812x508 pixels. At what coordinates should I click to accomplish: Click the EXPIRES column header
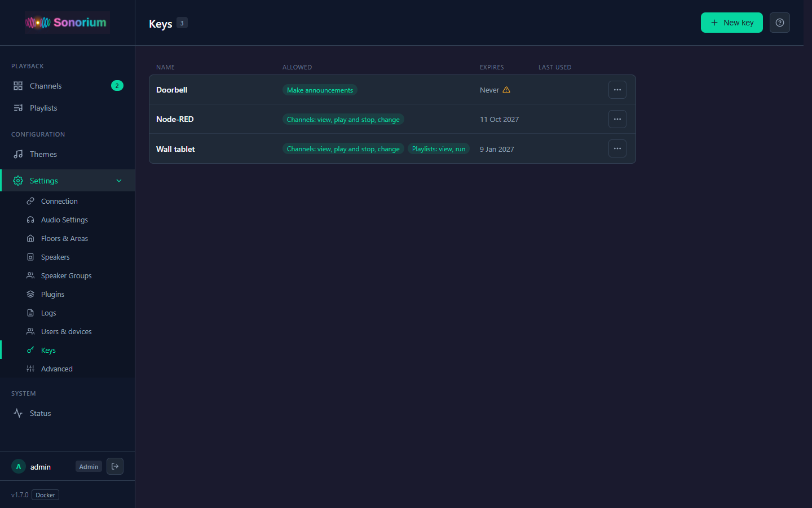492,67
